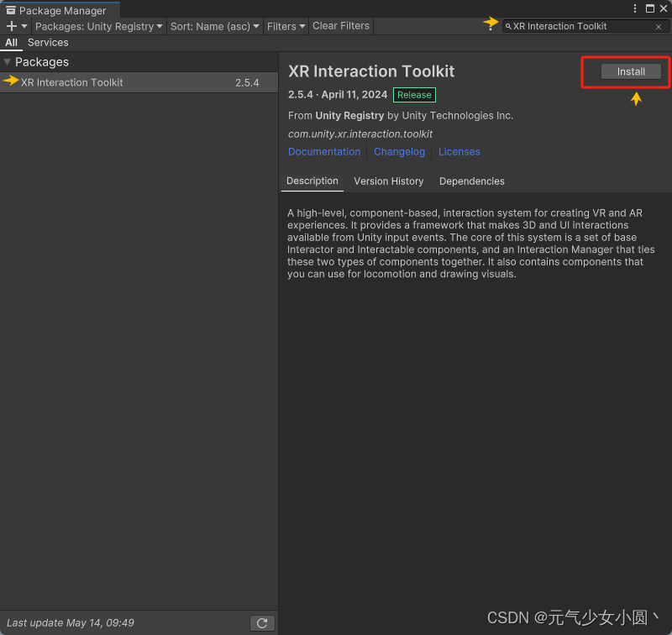The width and height of the screenshot is (672, 635).
Task: Open the Documentation link
Action: [x=324, y=152]
